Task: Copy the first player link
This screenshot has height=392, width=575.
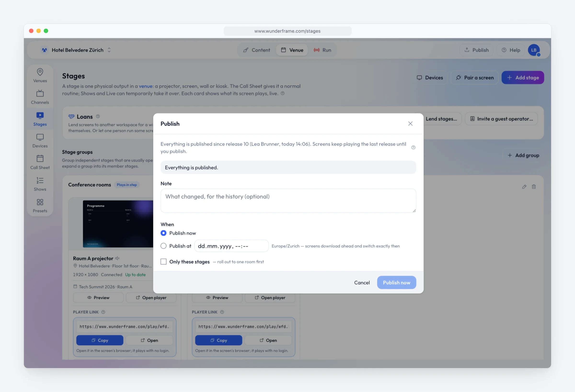Action: (100, 340)
